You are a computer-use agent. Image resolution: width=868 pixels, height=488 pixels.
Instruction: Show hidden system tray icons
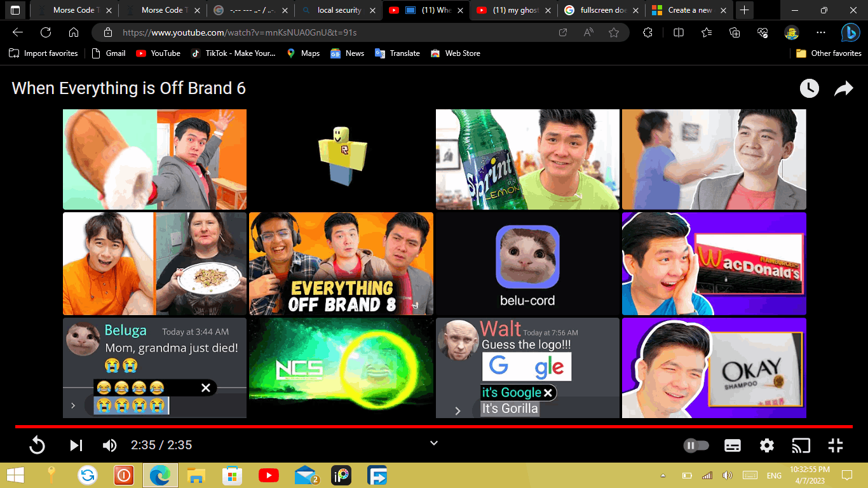point(663,475)
